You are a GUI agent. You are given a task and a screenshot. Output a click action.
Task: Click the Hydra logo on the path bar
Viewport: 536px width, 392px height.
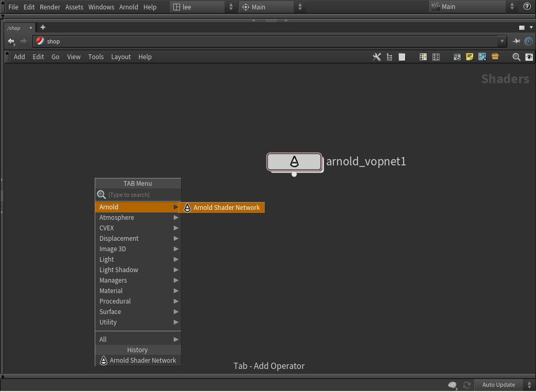(x=39, y=41)
